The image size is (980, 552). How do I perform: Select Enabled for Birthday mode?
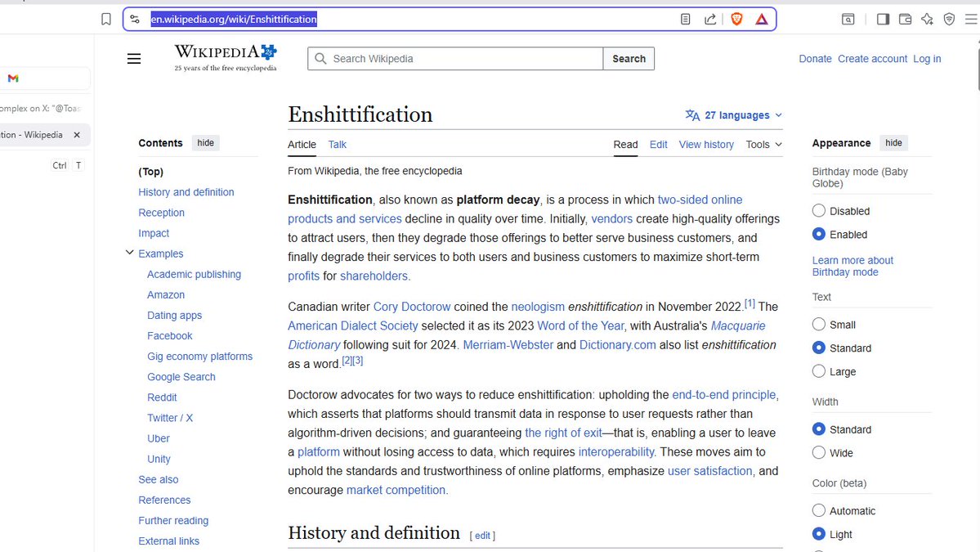point(819,235)
